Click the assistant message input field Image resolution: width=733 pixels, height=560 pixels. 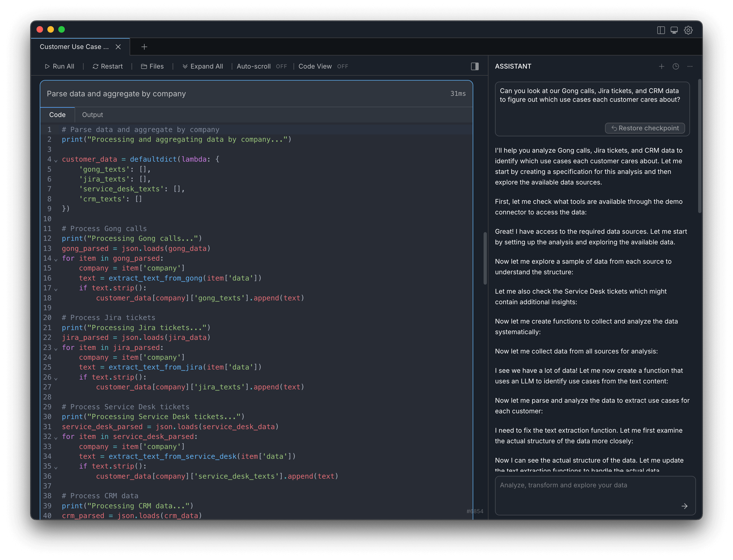(595, 495)
